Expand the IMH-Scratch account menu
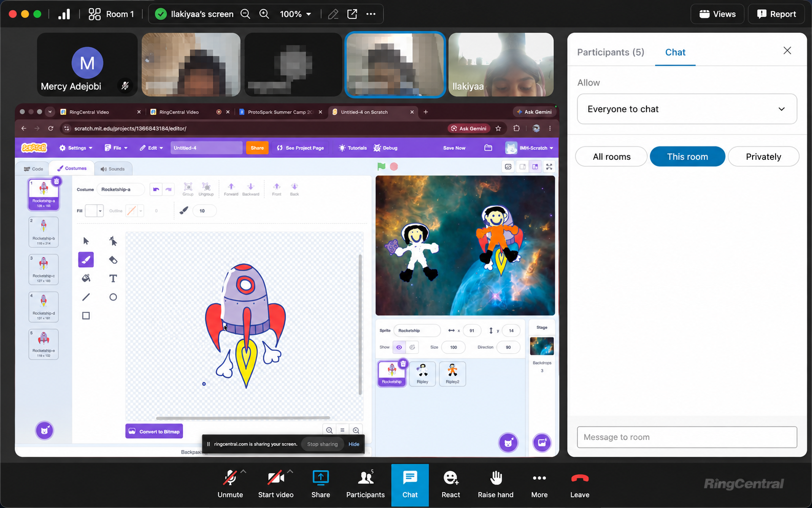The height and width of the screenshot is (508, 812). click(530, 148)
